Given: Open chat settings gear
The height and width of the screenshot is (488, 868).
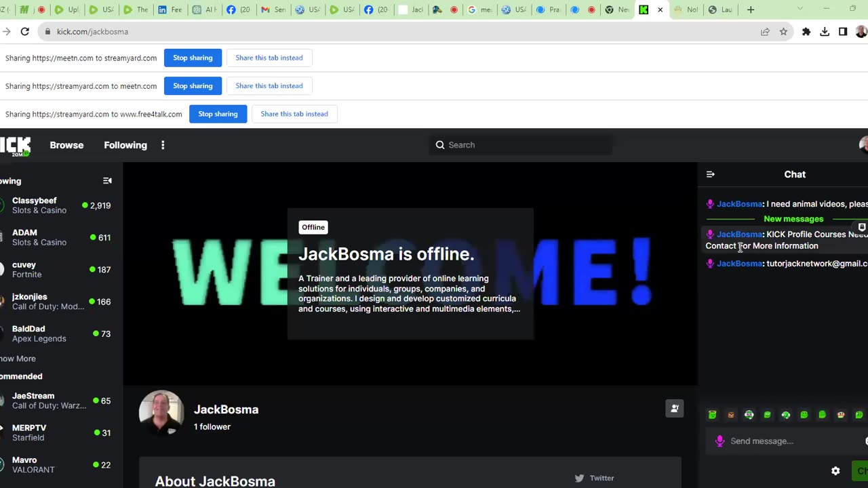Looking at the screenshot, I should point(835,470).
